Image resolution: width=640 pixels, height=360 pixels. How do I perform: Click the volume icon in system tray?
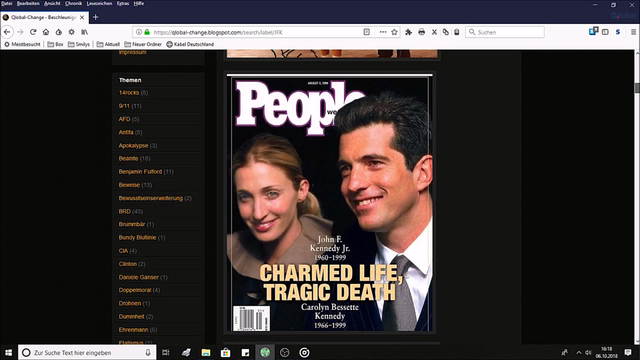pyautogui.click(x=588, y=352)
